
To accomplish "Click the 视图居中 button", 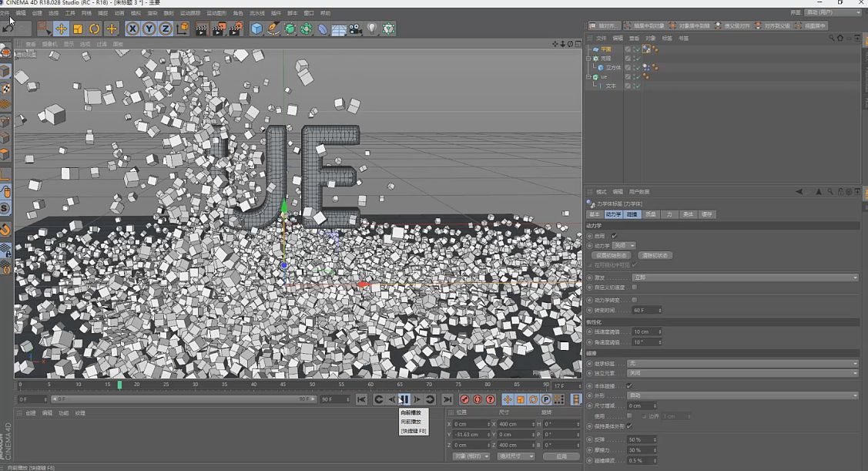I will (x=810, y=25).
